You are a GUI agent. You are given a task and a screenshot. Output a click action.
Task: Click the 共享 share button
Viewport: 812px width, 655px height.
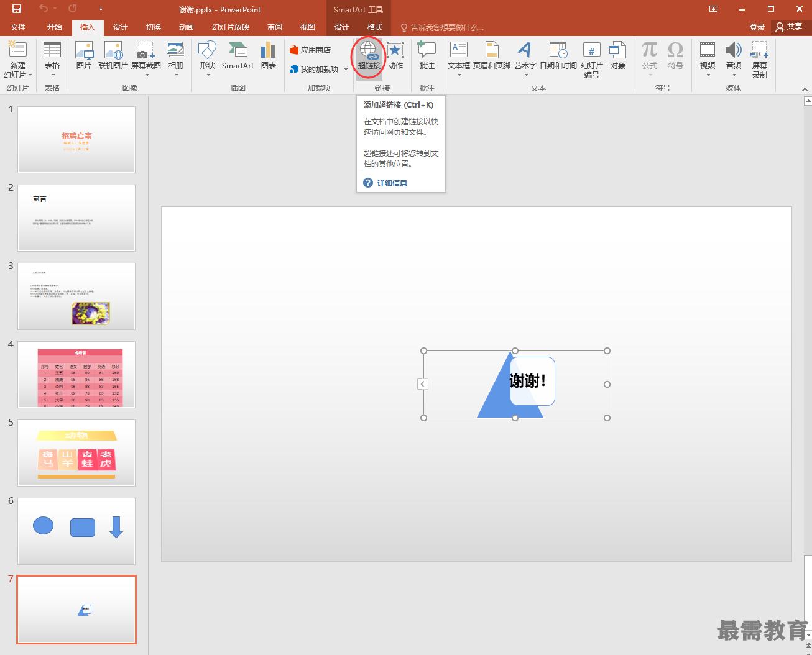789,27
